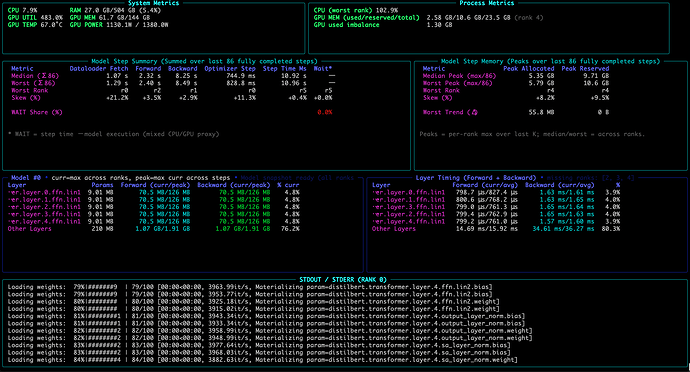Select layer.0.ffn.lin1 row in Model #0 panel

pos(154,192)
